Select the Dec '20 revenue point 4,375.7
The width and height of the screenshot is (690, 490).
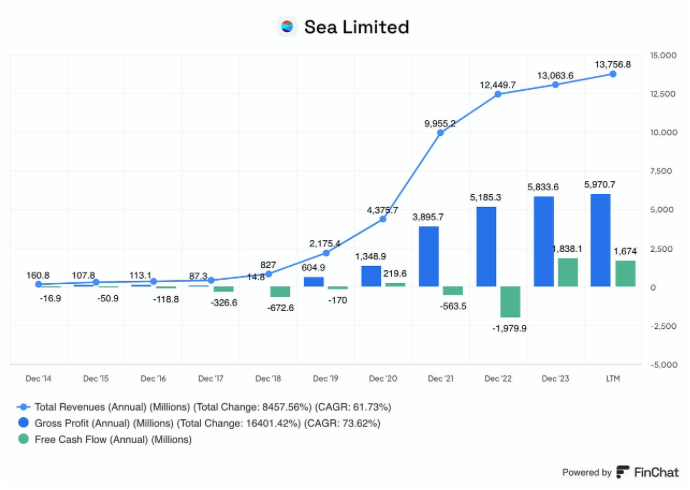pyautogui.click(x=383, y=219)
